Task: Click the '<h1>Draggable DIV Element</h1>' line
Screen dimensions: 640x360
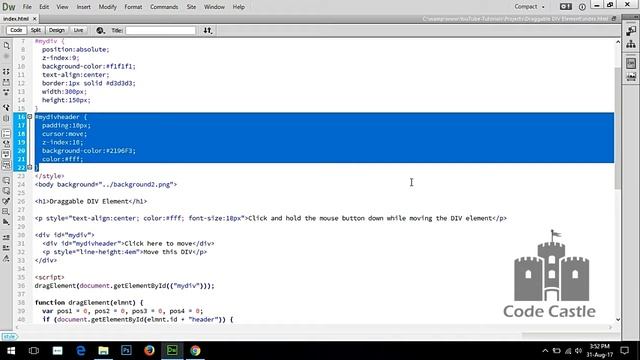Action: pos(91,201)
